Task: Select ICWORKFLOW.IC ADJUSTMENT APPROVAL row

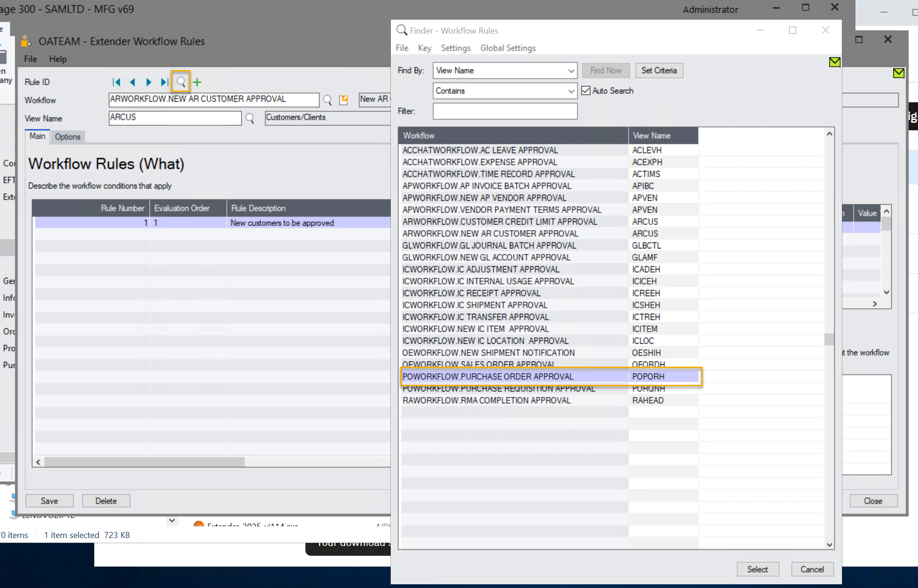Action: point(550,269)
